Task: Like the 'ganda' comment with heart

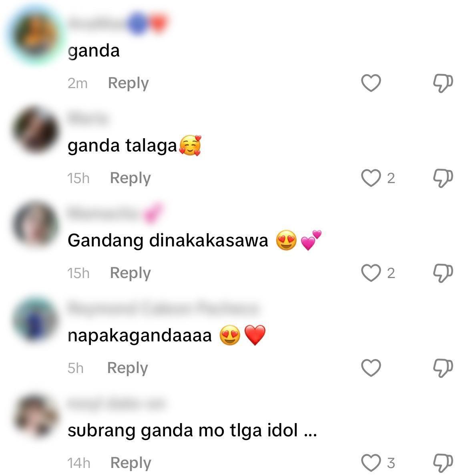Action: coord(371,83)
